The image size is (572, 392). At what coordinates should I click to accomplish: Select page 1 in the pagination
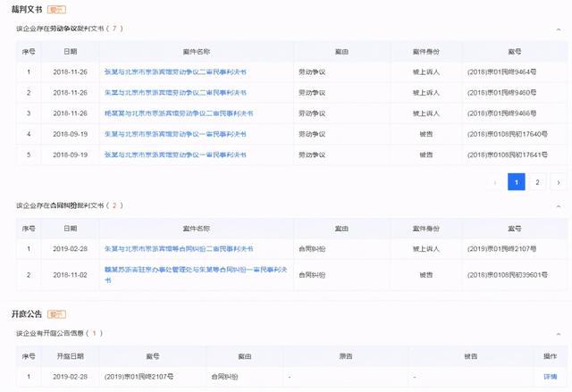click(517, 182)
